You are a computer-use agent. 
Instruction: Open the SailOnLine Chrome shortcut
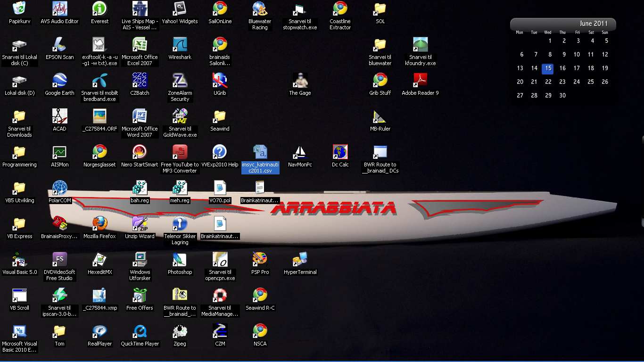[x=220, y=8]
